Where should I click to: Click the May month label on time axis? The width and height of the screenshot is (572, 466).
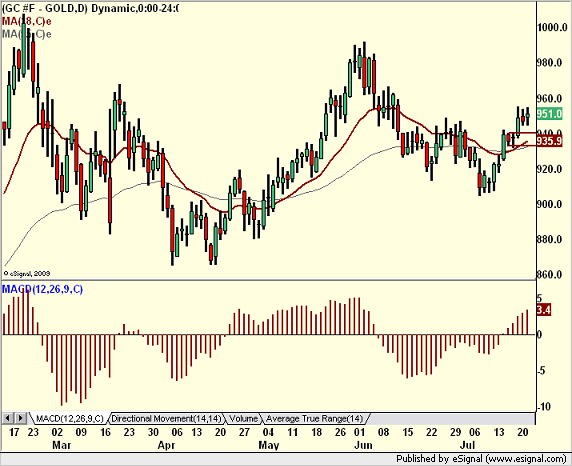[269, 446]
